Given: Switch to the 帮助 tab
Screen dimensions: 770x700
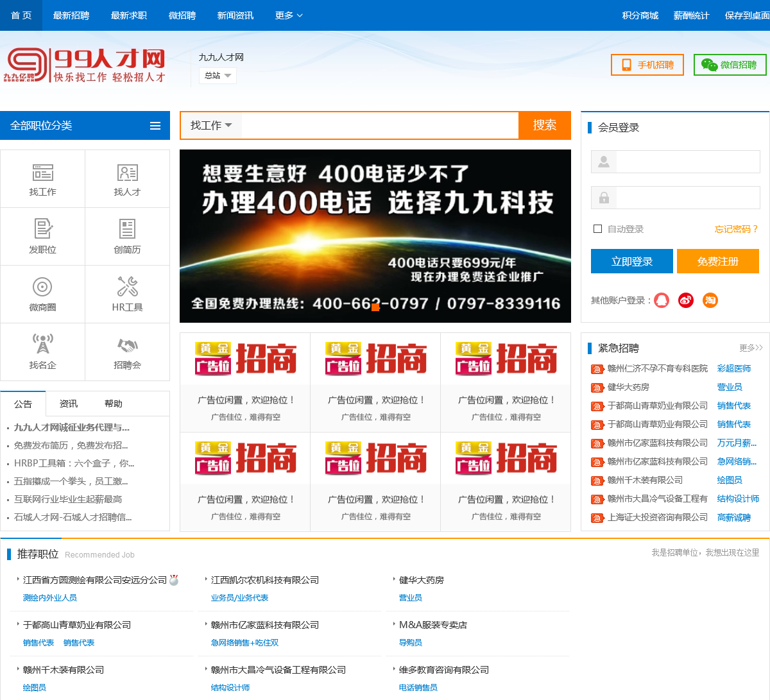Looking at the screenshot, I should click(114, 404).
